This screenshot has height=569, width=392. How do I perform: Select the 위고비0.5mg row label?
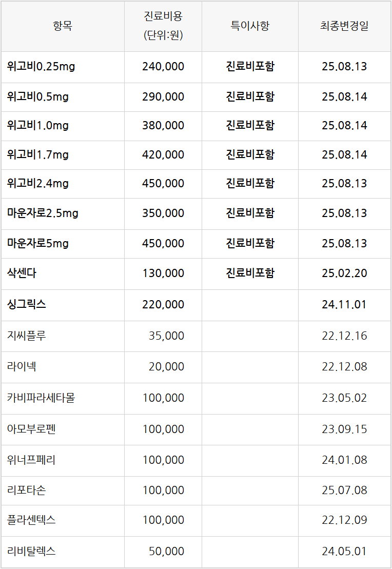tap(38, 96)
